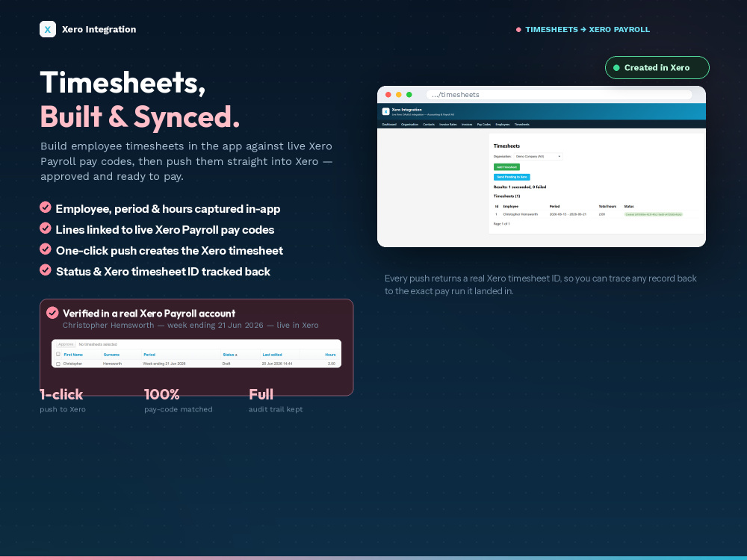Viewport: 747px width, 560px height.
Task: Tick the select-all checkbox in the Xero timesheet table header
Action: click(58, 354)
